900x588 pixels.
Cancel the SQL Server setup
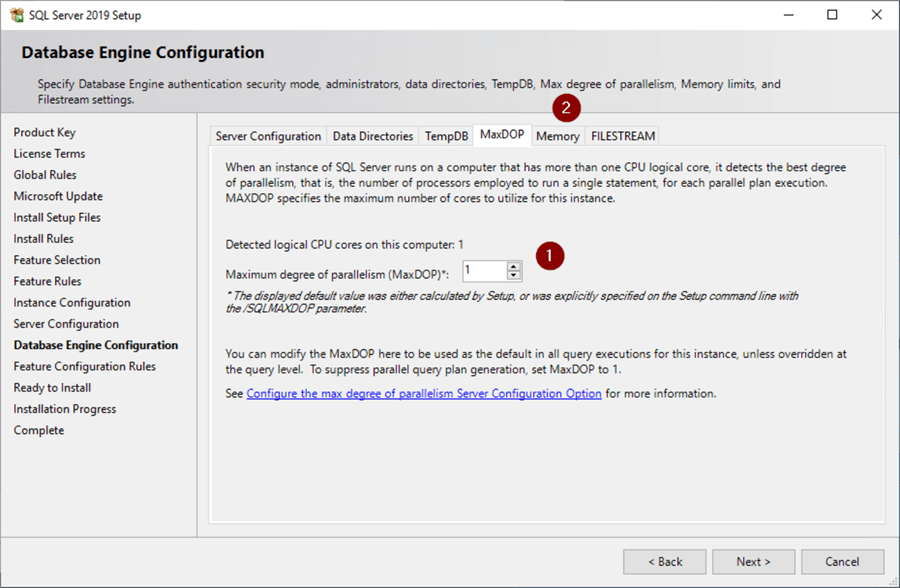[842, 562]
